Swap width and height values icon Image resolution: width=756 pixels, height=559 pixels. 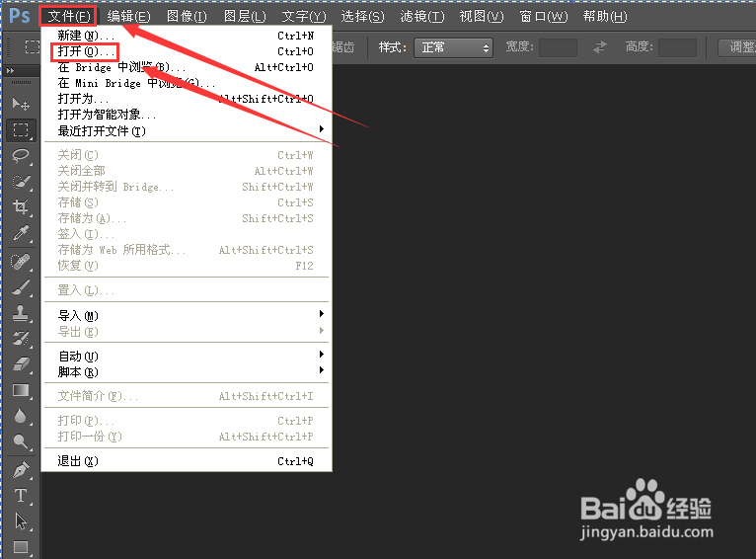click(x=600, y=47)
